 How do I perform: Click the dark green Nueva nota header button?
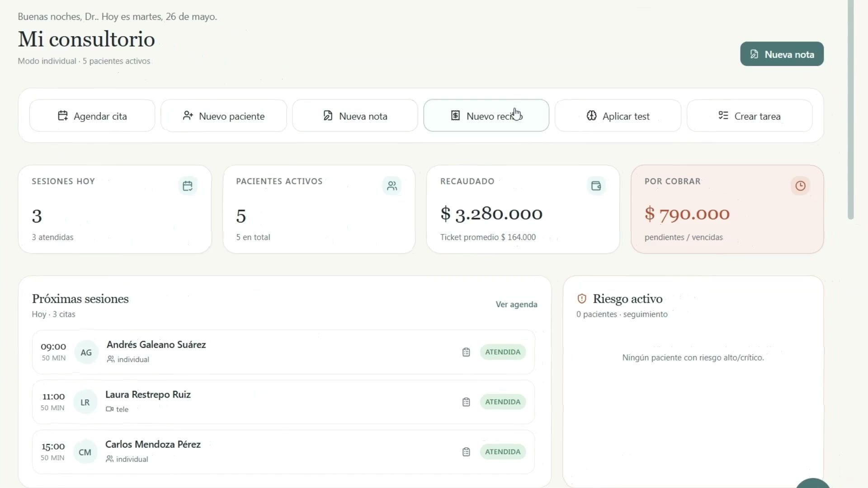tap(782, 54)
